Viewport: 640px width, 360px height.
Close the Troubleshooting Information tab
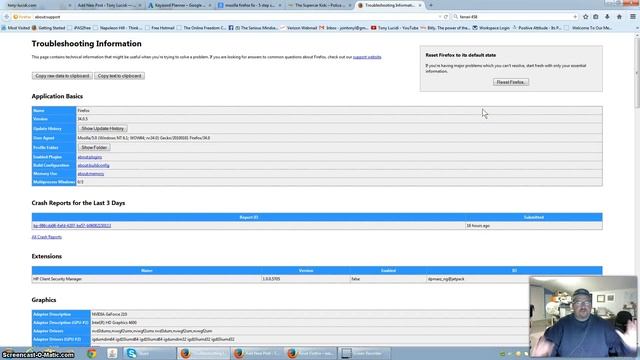pos(420,5)
